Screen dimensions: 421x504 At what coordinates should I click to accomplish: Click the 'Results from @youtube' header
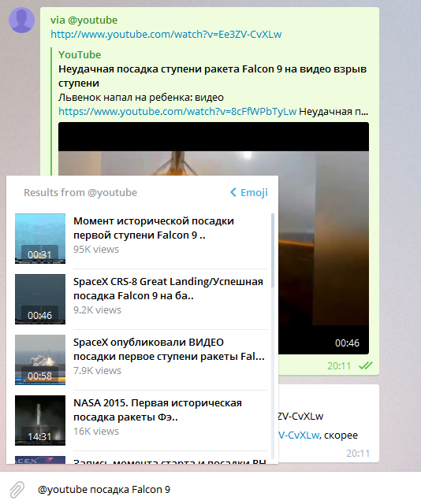80,192
